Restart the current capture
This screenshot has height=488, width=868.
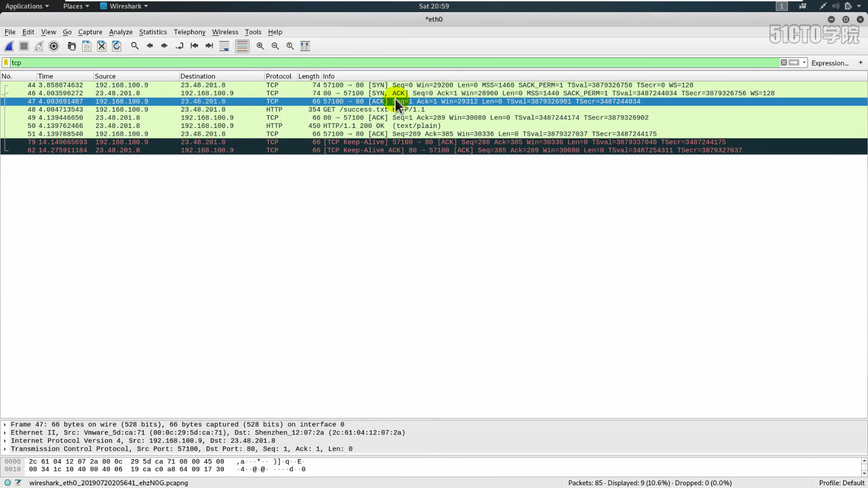[x=39, y=46]
